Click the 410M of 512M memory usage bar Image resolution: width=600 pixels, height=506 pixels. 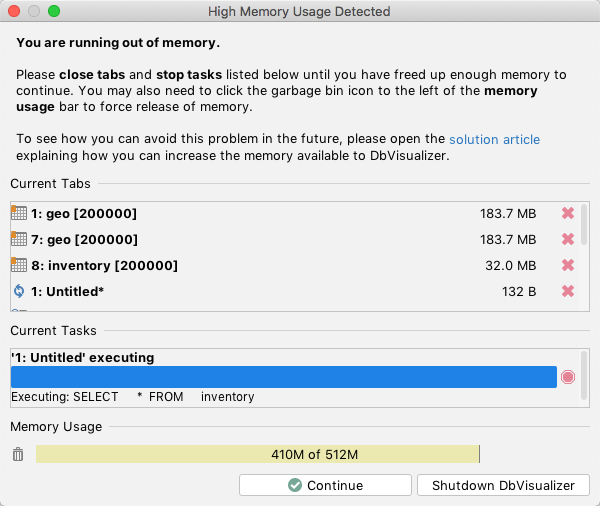(x=258, y=455)
